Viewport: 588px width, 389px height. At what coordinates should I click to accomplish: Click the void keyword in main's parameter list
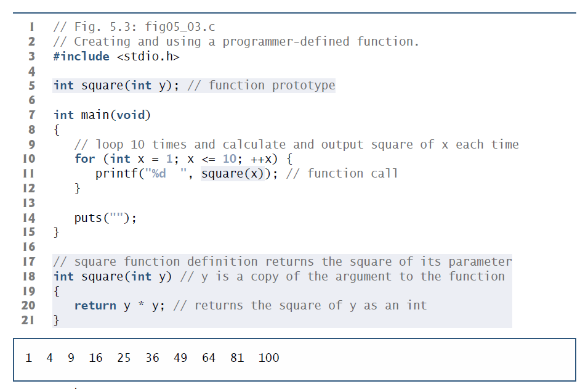pyautogui.click(x=131, y=115)
